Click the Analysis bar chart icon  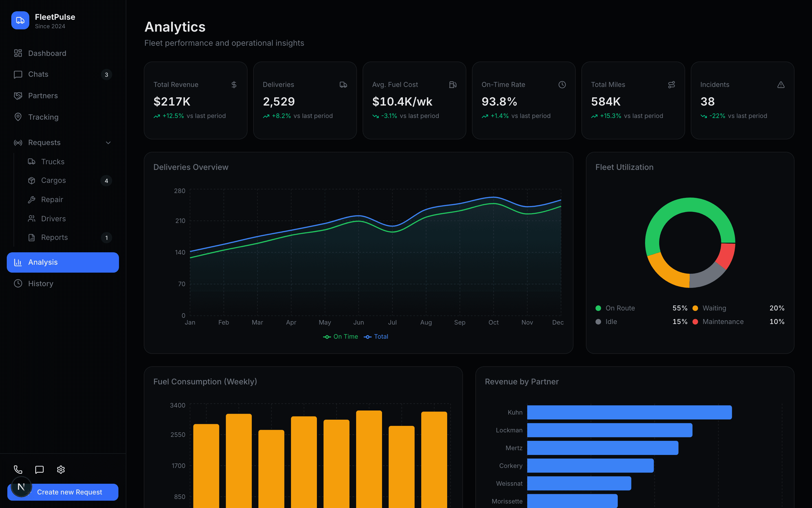(18, 262)
